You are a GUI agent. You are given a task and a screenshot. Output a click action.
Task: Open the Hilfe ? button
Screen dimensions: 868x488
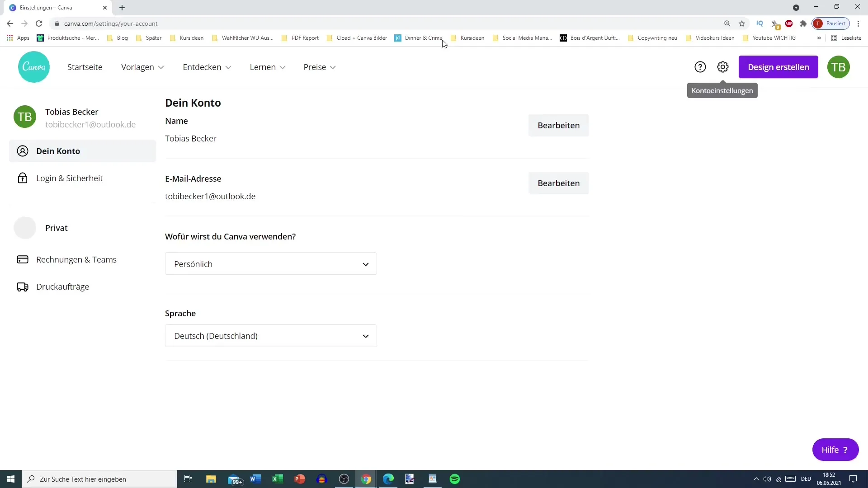835,450
